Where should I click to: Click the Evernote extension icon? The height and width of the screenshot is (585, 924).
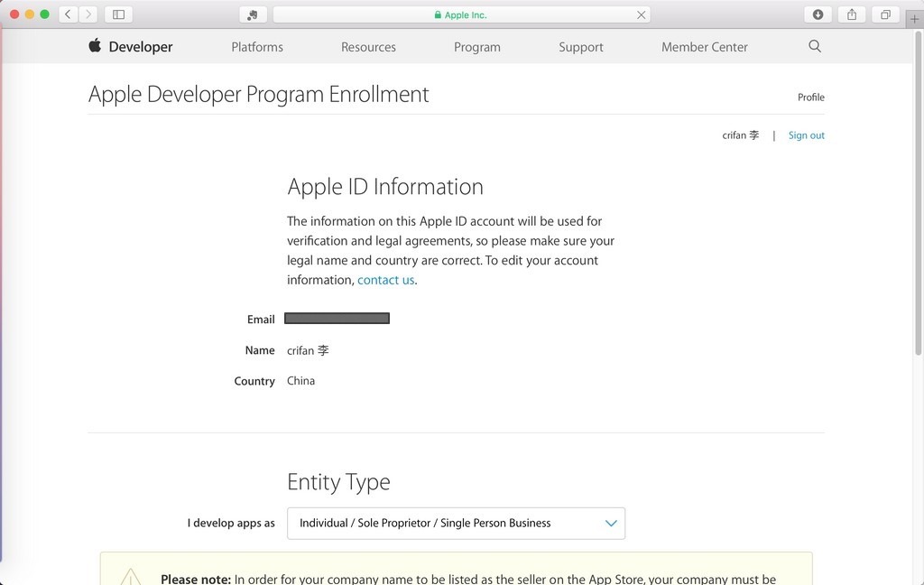[253, 14]
